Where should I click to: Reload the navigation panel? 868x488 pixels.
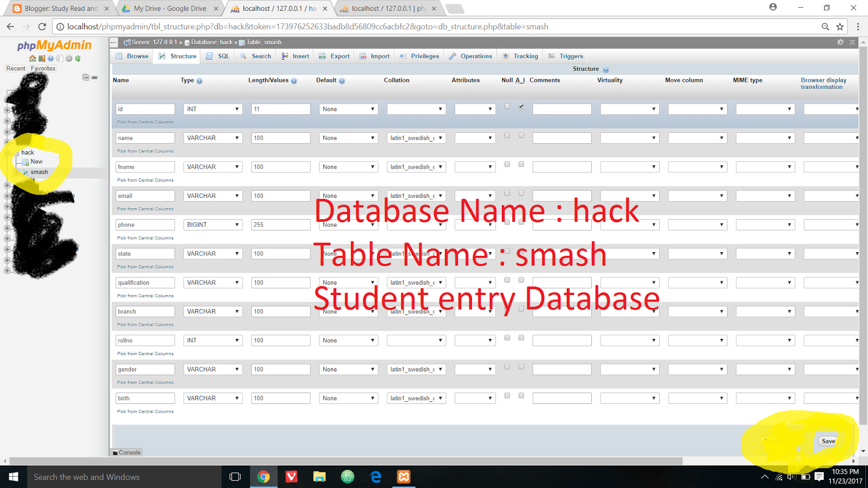[78, 59]
